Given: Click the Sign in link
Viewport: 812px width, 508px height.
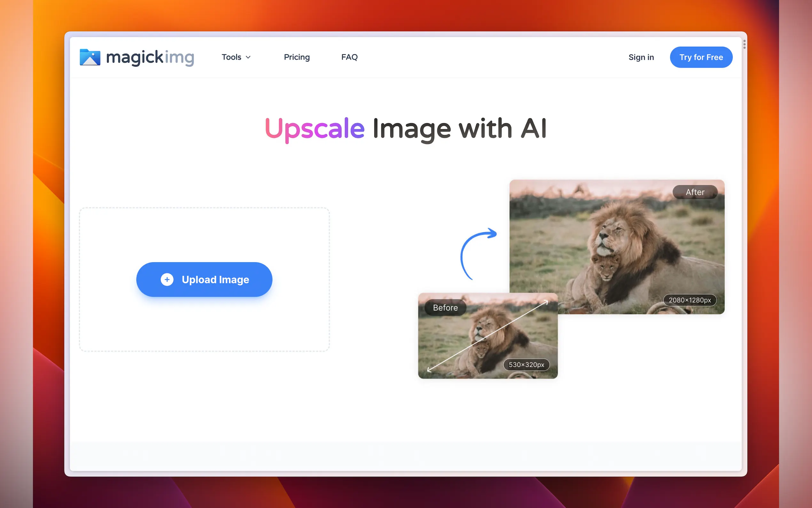Looking at the screenshot, I should 641,58.
